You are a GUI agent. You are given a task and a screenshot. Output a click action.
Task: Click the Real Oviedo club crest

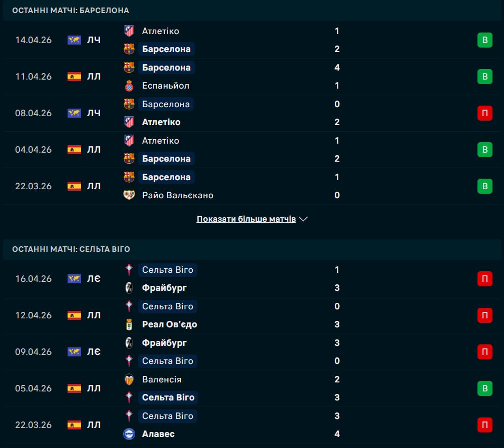(x=129, y=324)
